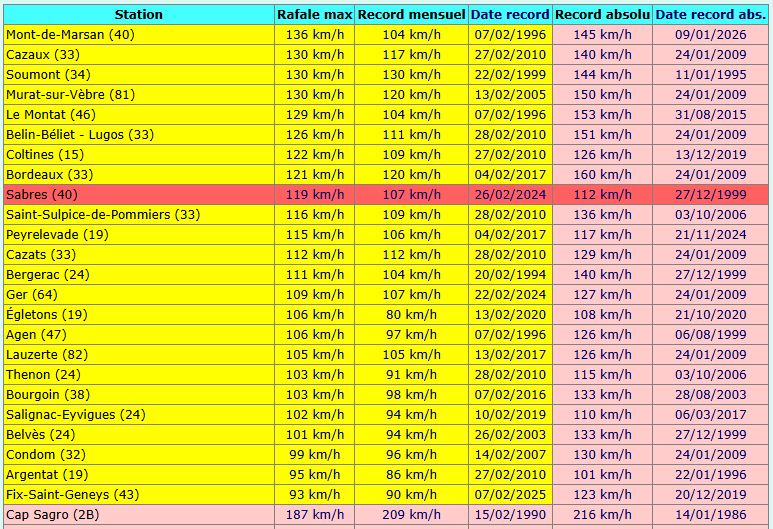This screenshot has width=773, height=529.
Task: Open the Bergerac (24) station
Action: point(48,275)
